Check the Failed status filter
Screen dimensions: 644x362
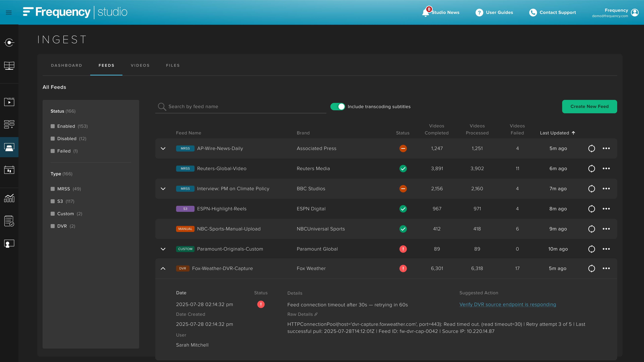pyautogui.click(x=52, y=151)
